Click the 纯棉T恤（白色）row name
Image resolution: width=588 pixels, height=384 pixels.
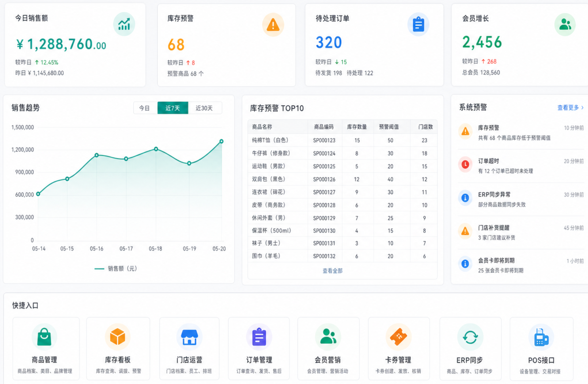(x=270, y=140)
